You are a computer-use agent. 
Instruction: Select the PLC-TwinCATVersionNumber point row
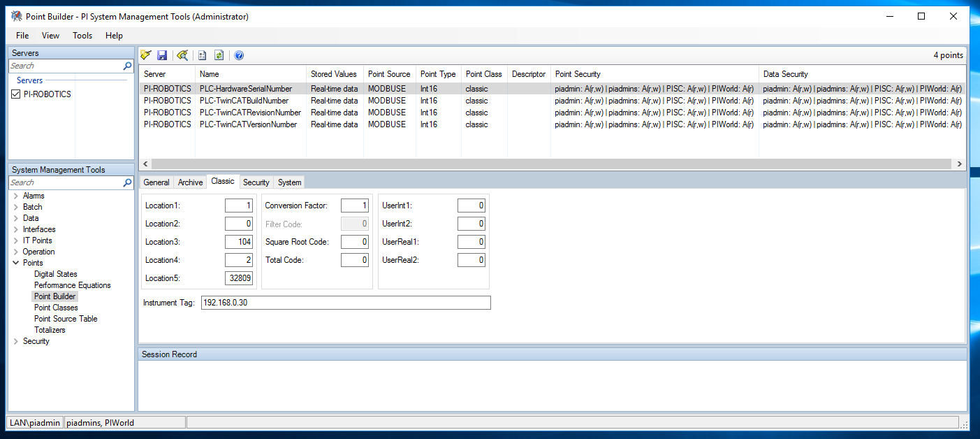click(x=553, y=124)
